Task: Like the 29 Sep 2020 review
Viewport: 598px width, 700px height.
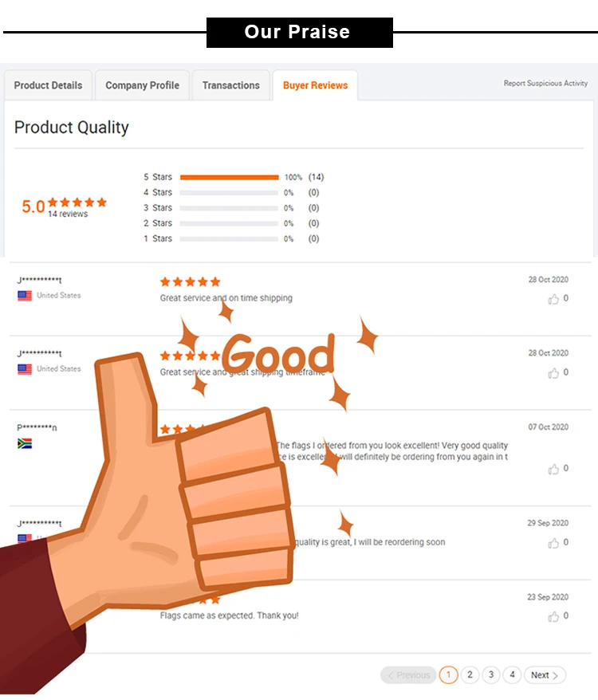Action: (x=553, y=543)
